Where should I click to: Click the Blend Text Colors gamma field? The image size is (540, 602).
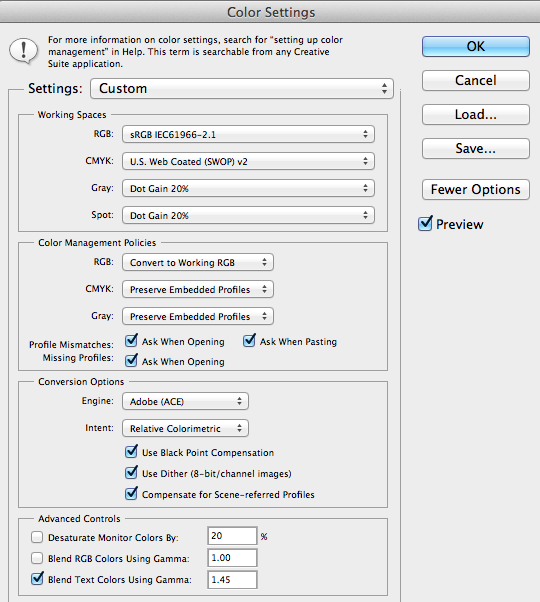point(232,579)
